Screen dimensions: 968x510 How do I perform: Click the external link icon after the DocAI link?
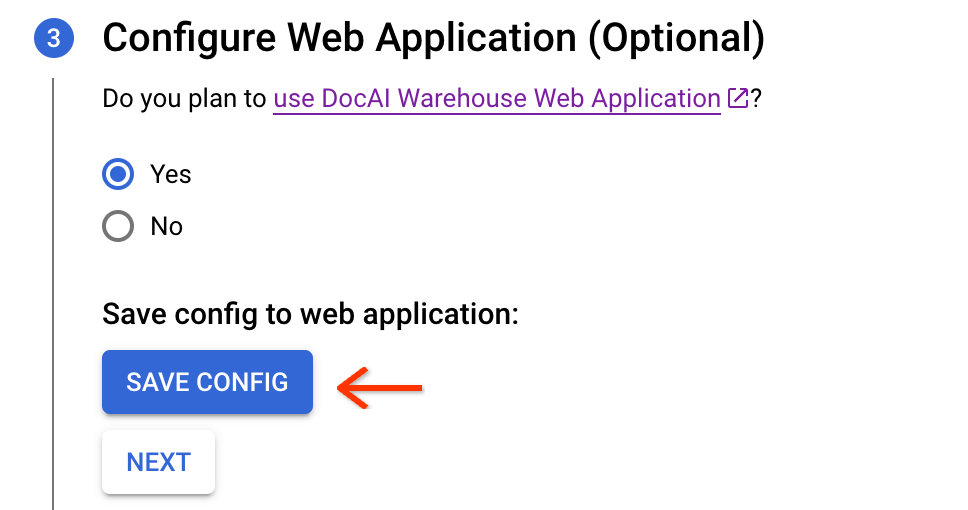click(x=738, y=99)
